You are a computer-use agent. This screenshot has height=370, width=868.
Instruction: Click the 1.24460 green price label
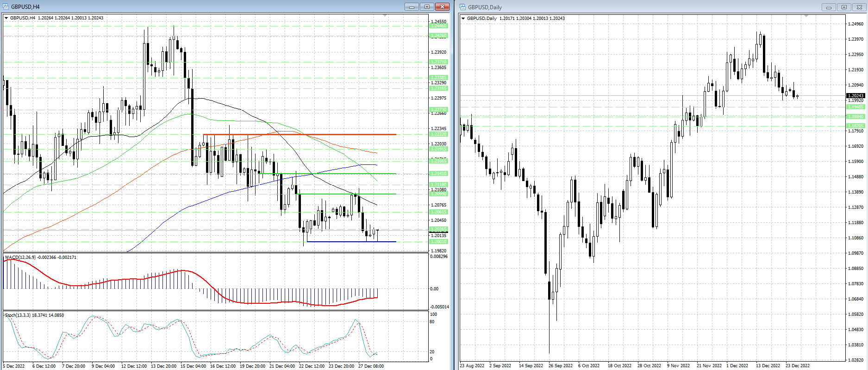[439, 26]
